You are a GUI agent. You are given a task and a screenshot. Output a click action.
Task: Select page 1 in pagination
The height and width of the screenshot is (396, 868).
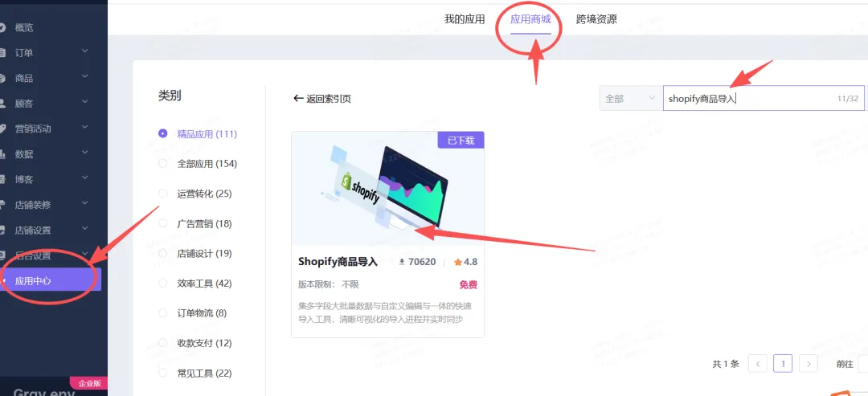[x=783, y=364]
